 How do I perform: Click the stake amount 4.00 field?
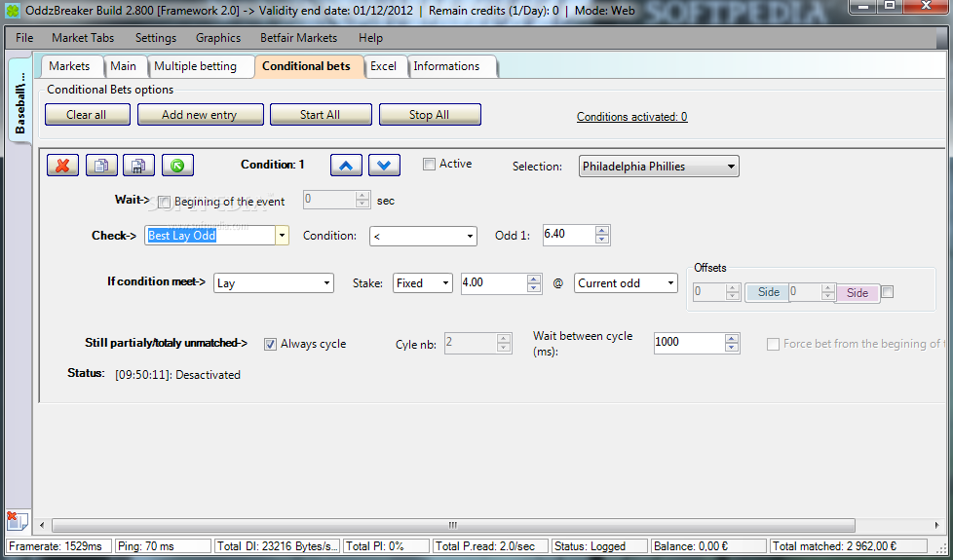493,283
